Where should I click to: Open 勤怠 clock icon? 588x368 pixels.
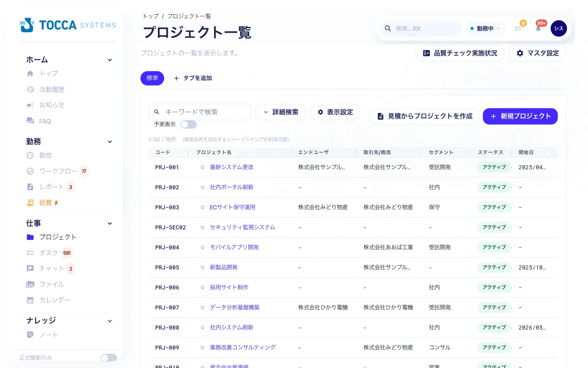(x=30, y=155)
